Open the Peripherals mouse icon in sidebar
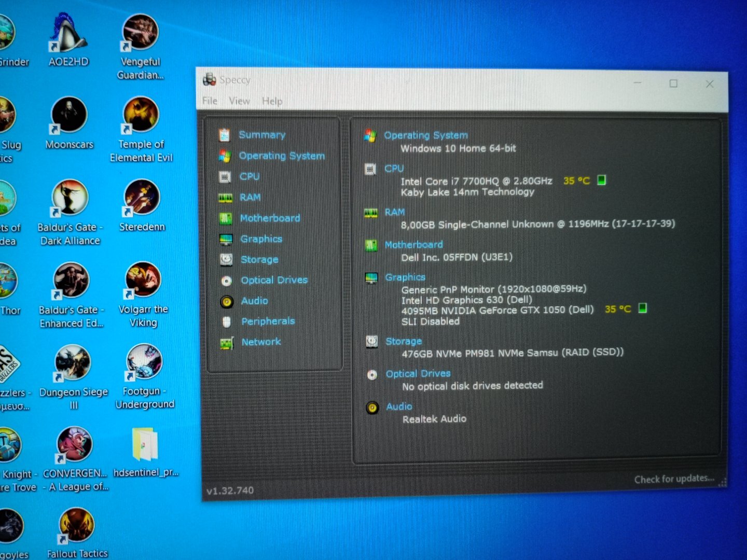The image size is (747, 560). pos(227,322)
